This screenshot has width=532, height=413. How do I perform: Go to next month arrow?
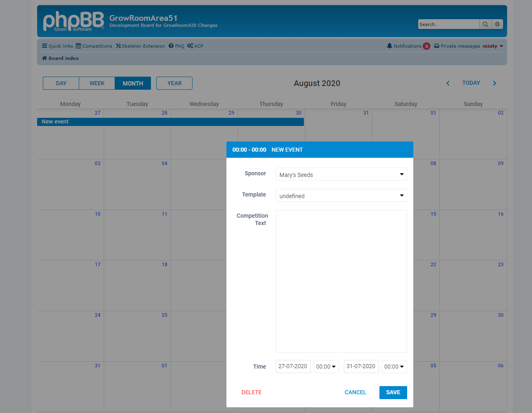494,83
